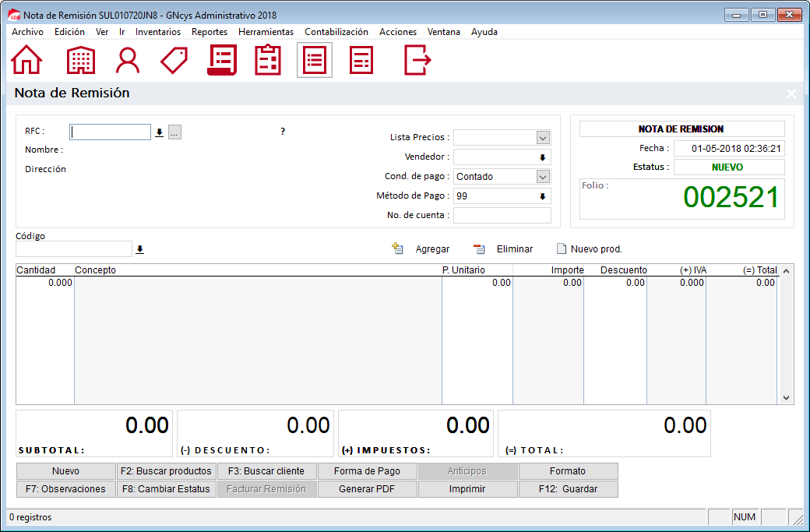The image size is (810, 532).
Task: Click the Home house icon in toolbar
Action: pos(26,60)
